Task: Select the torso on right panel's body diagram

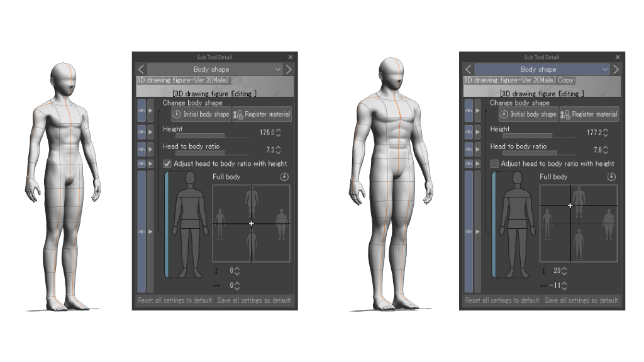Action: pos(517,207)
